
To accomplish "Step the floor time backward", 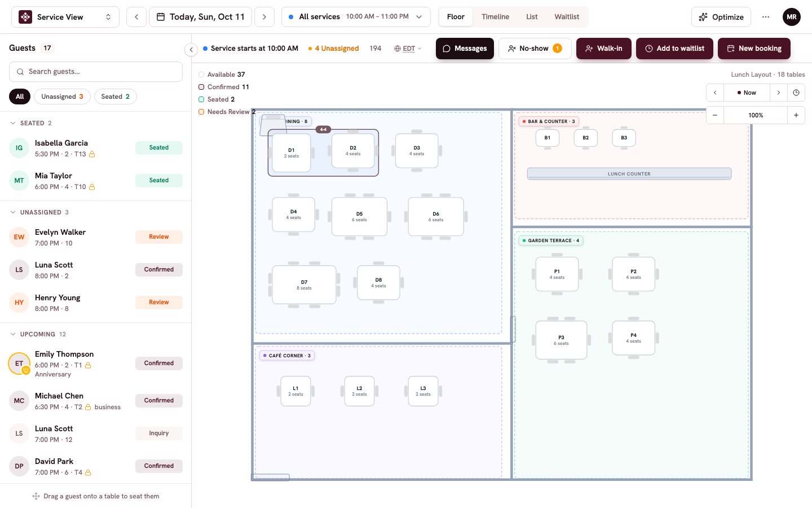I will tap(715, 93).
